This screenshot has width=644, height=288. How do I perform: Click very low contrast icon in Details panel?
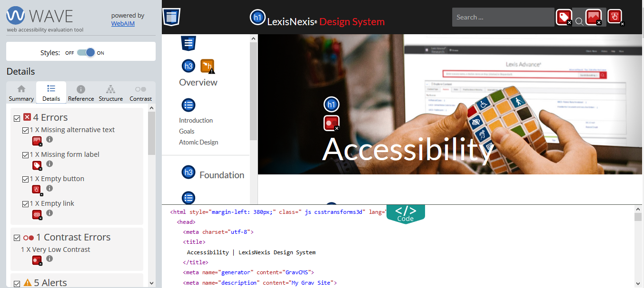coord(37,260)
